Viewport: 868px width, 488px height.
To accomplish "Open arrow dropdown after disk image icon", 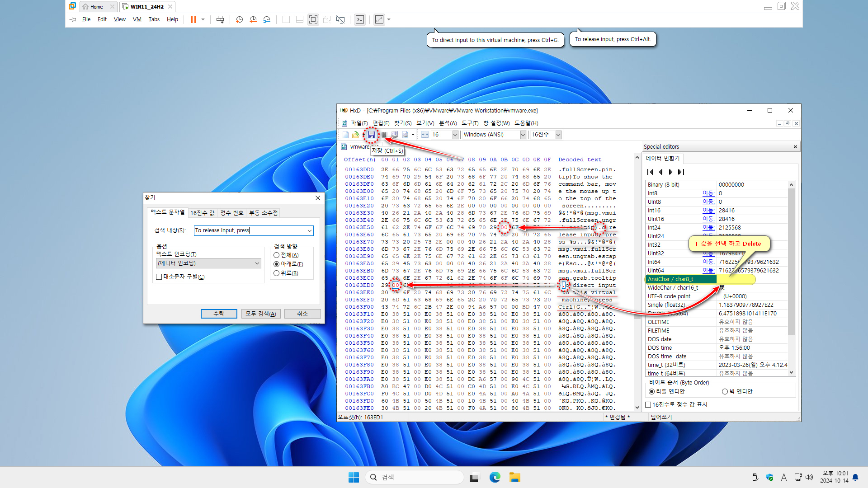I will (x=413, y=135).
